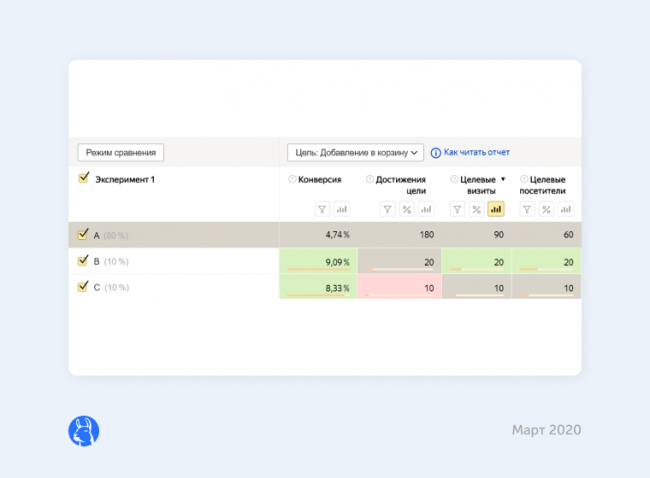Click the filter icon under Целевые посетители
Screen dimensions: 650x478
(526, 209)
